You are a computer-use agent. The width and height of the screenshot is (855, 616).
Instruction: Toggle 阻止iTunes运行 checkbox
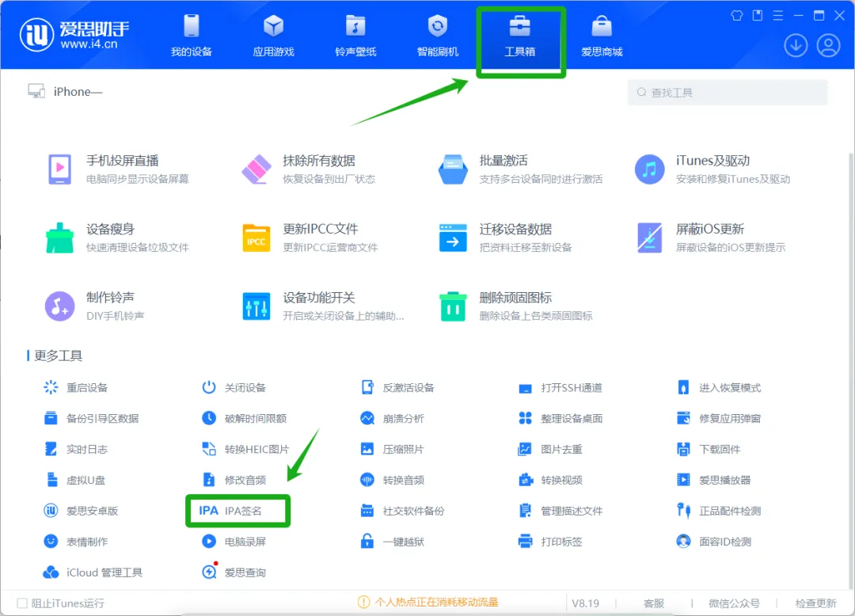22,603
